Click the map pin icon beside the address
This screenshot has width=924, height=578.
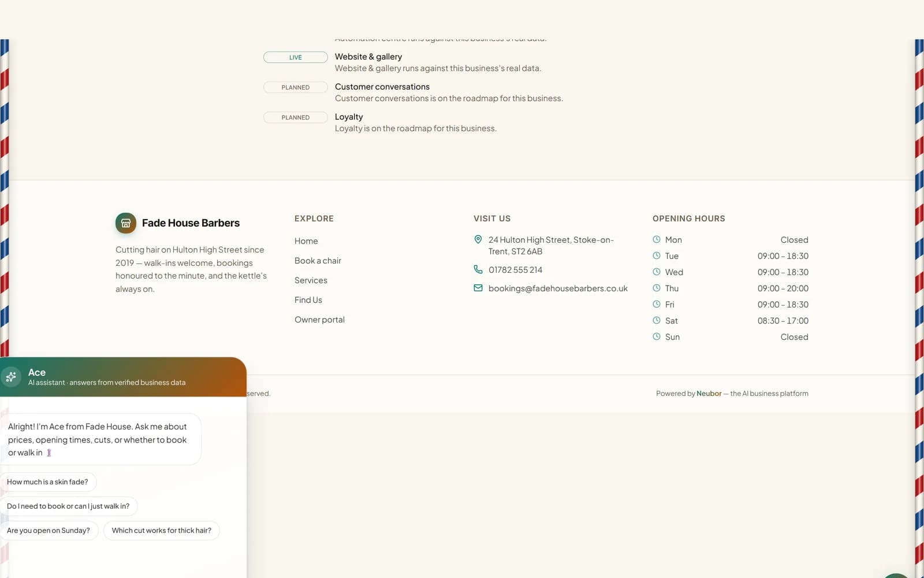pyautogui.click(x=478, y=239)
